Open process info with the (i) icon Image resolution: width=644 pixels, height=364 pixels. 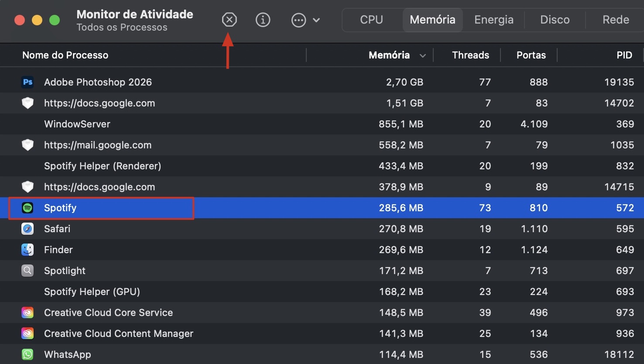(263, 20)
